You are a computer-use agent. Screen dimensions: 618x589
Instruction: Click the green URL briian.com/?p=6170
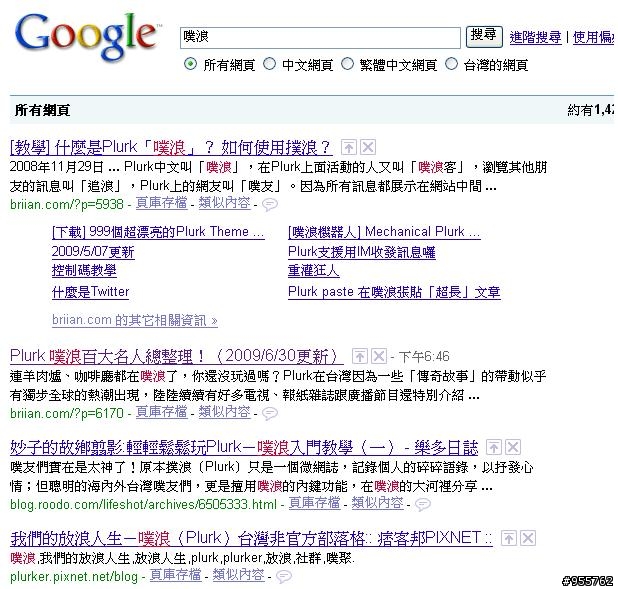point(67,413)
